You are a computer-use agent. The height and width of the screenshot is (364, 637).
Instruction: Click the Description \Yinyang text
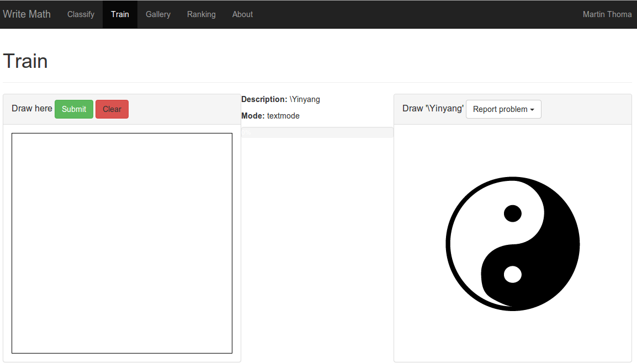tap(280, 99)
